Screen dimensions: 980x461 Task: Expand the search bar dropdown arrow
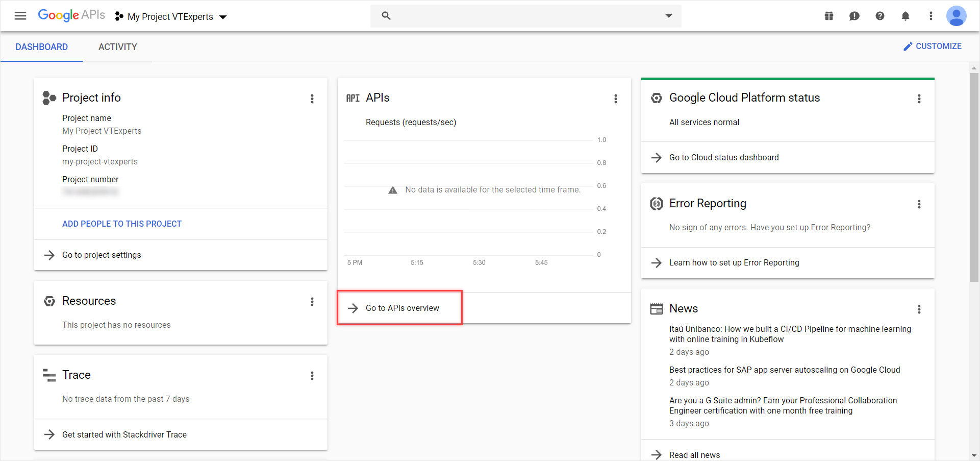coord(668,16)
